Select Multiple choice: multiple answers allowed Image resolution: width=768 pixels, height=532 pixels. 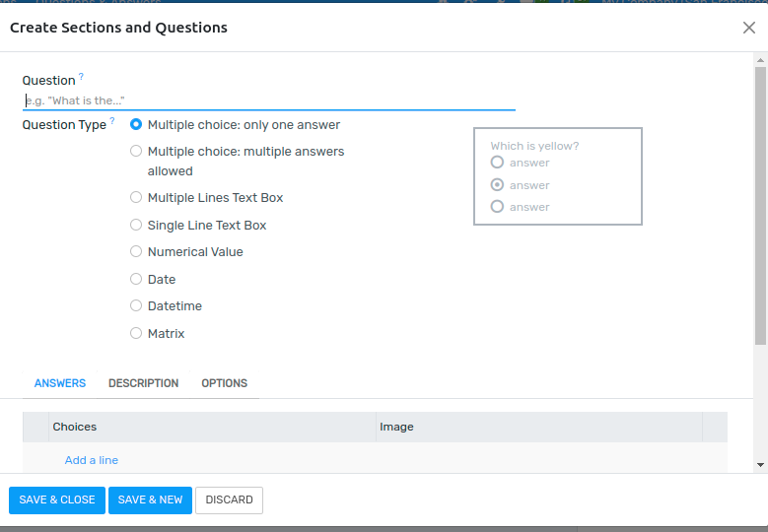136,151
